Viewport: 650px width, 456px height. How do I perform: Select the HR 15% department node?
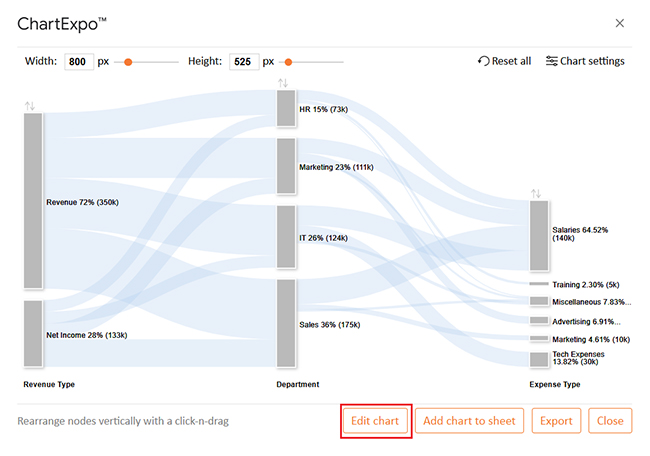click(x=286, y=108)
